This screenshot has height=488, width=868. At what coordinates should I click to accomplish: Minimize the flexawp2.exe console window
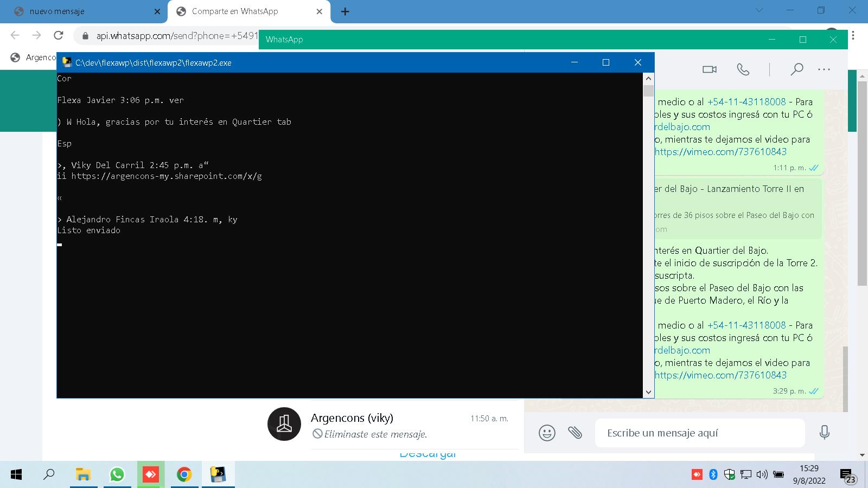tap(575, 62)
